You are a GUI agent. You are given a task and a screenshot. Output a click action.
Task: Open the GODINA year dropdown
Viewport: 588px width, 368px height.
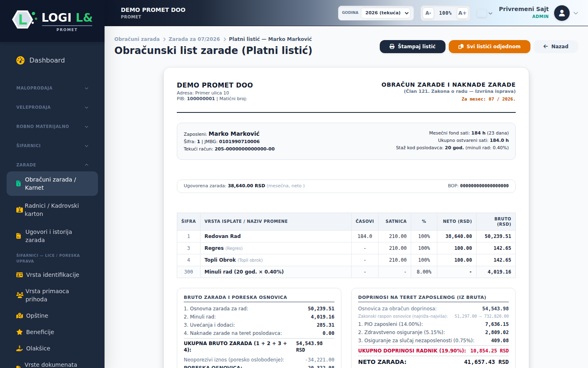click(x=386, y=13)
